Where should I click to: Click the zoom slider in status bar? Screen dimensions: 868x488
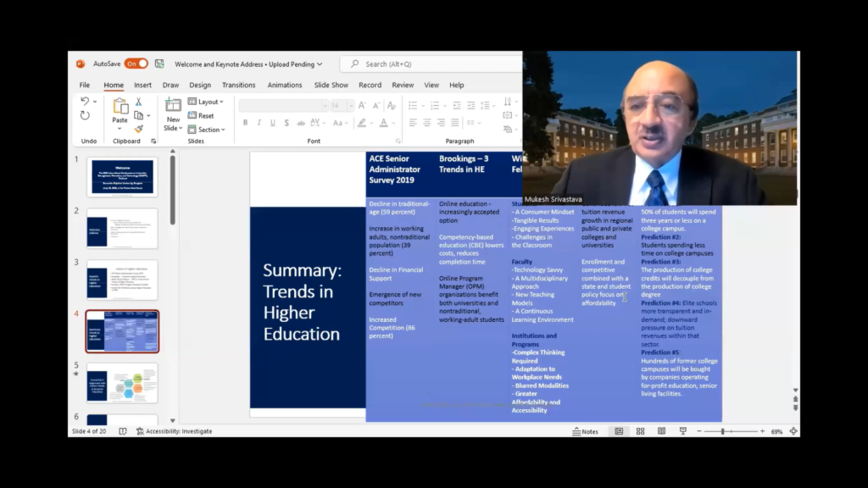722,431
